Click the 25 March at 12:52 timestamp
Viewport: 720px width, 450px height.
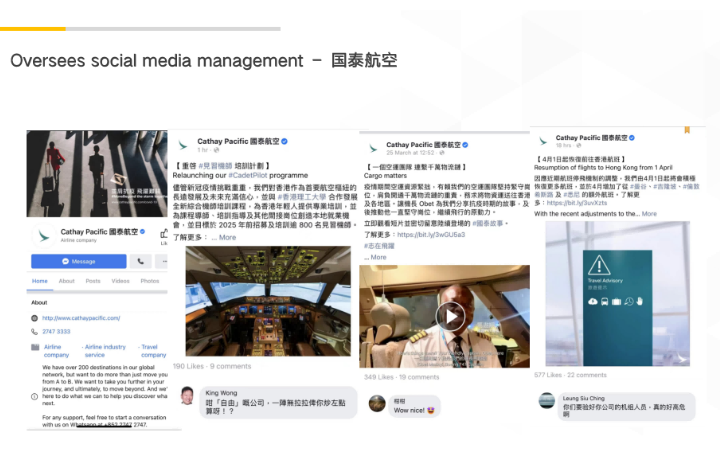click(x=410, y=152)
